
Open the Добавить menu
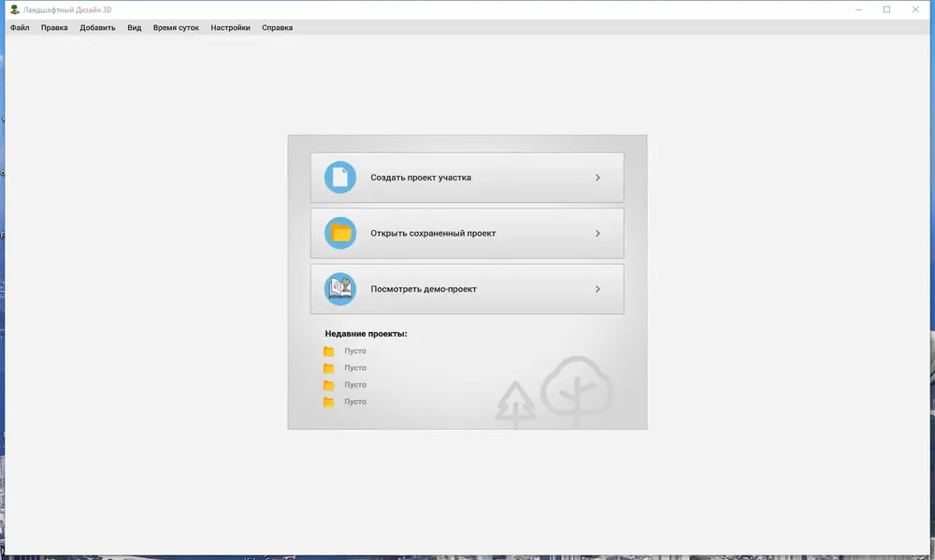click(97, 27)
